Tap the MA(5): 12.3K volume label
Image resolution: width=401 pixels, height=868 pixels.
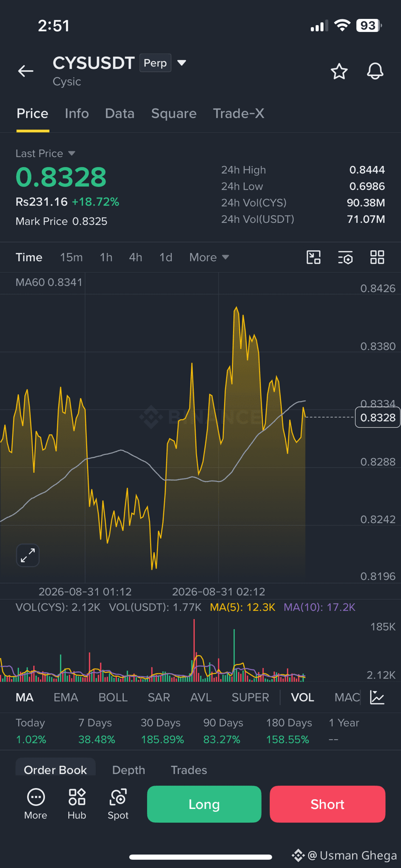[243, 607]
